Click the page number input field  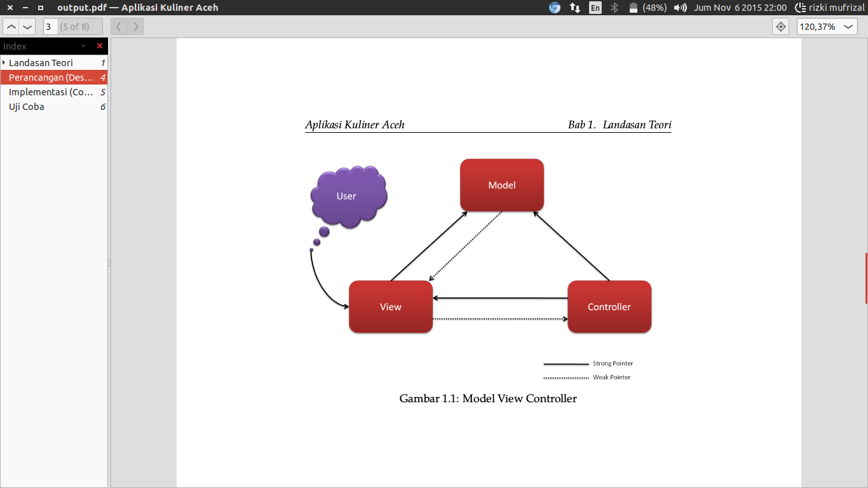tap(49, 27)
